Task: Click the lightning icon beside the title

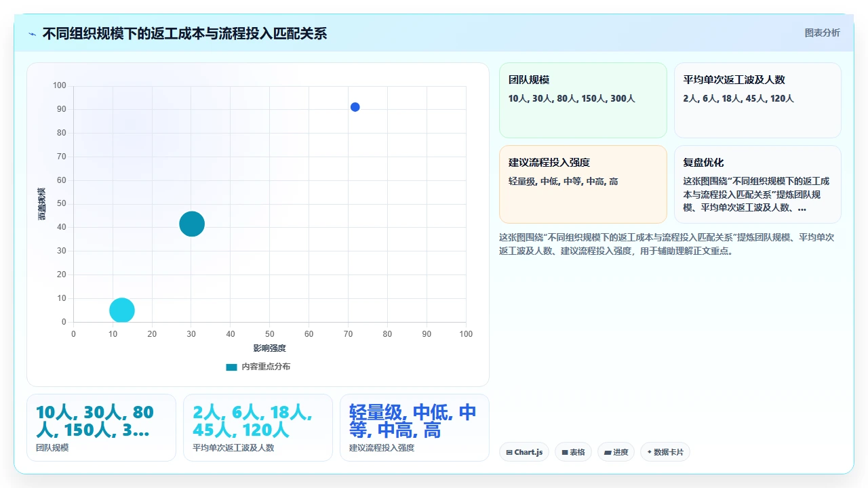Action: pyautogui.click(x=33, y=34)
